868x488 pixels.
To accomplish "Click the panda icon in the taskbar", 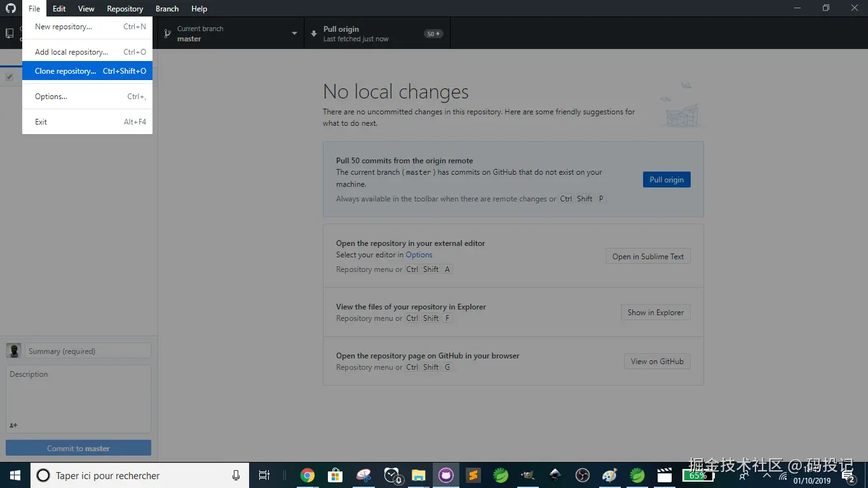I will [x=392, y=475].
